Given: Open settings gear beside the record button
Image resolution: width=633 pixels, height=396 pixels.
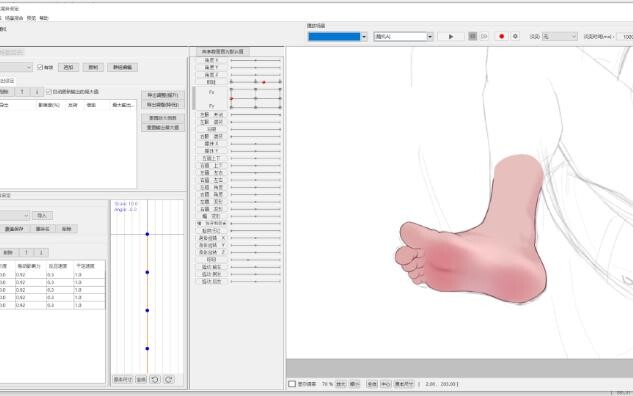Looking at the screenshot, I should [515, 36].
